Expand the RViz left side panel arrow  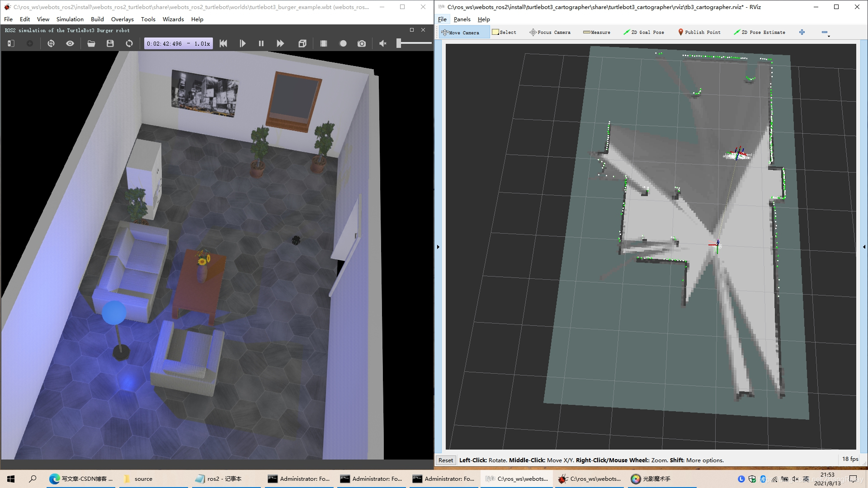438,247
